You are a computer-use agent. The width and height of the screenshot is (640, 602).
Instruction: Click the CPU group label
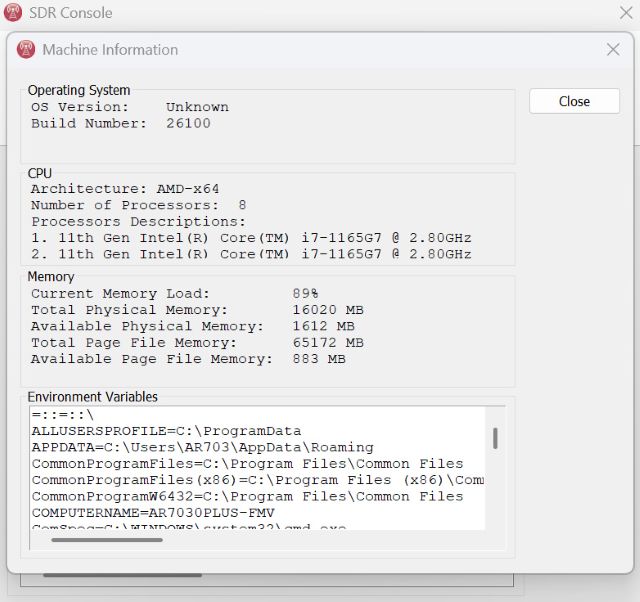click(40, 173)
